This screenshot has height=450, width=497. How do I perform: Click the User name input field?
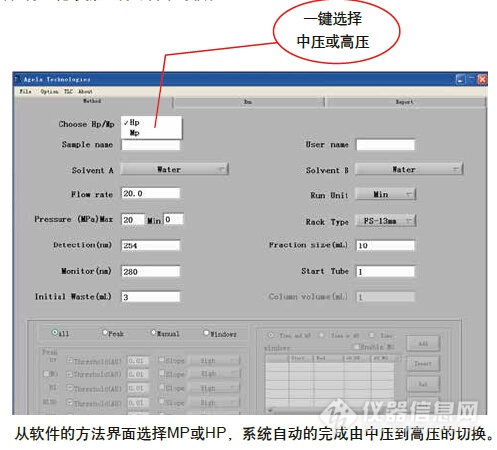click(x=385, y=145)
